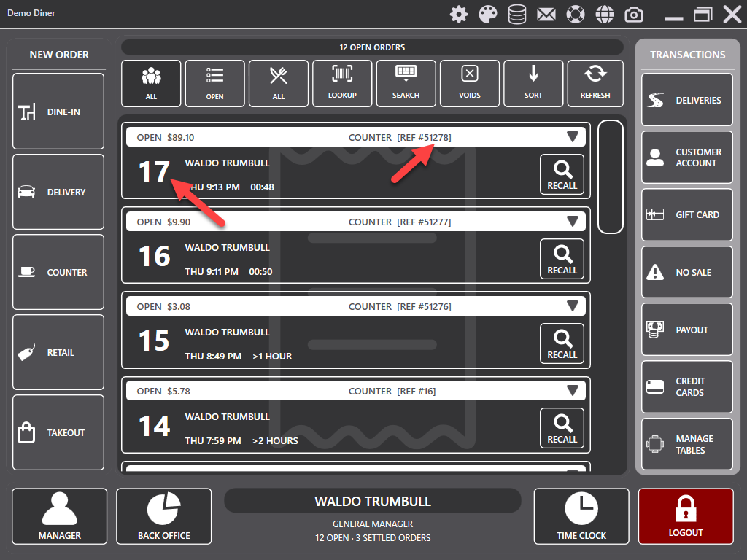Expand order 16 with dropdown triangle
This screenshot has width=747, height=560.
(573, 222)
